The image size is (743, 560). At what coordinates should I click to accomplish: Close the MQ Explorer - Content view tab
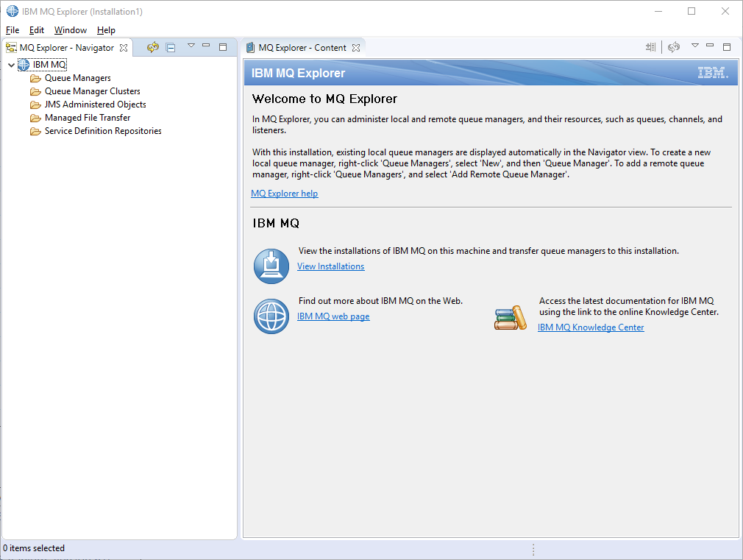(x=356, y=48)
